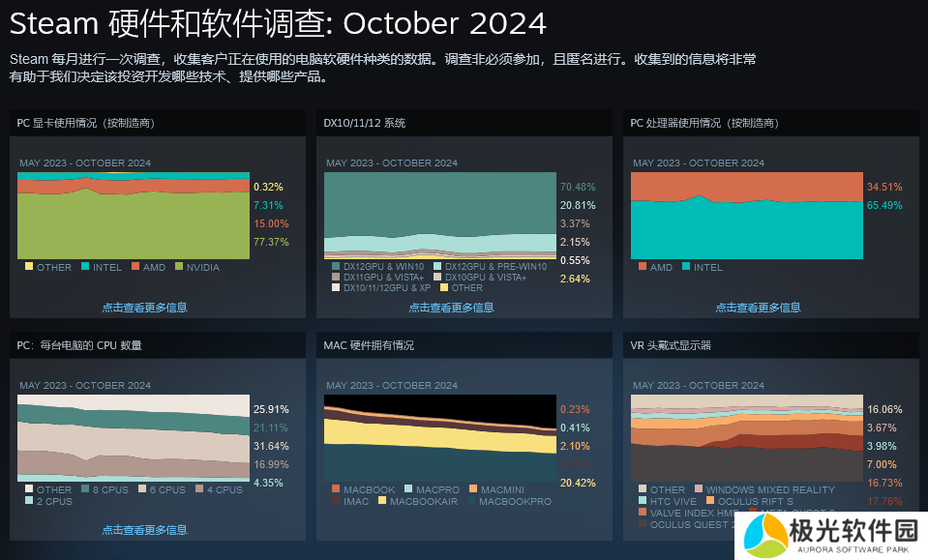The height and width of the screenshot is (560, 928).
Task: Select the 8 CPUS legend swatch
Action: pos(86,489)
